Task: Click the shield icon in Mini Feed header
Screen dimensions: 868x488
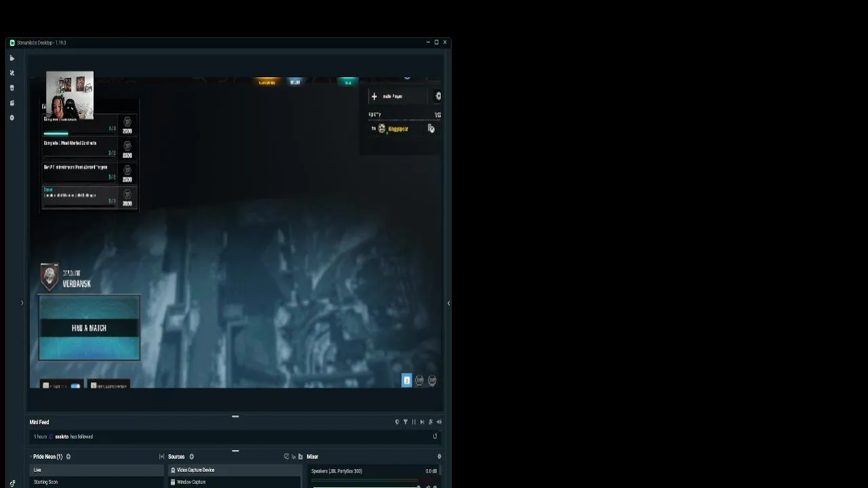Action: tap(397, 422)
